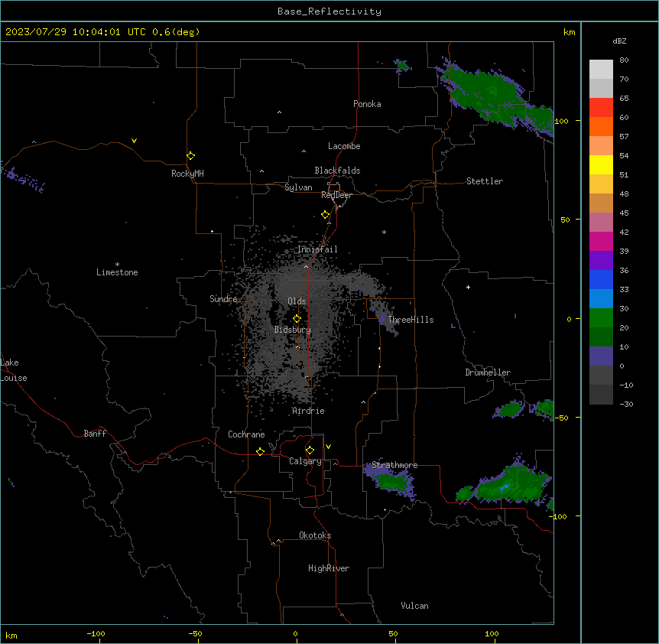This screenshot has height=644, width=659.
Task: Click the RockyMH label
Action: 187,174
